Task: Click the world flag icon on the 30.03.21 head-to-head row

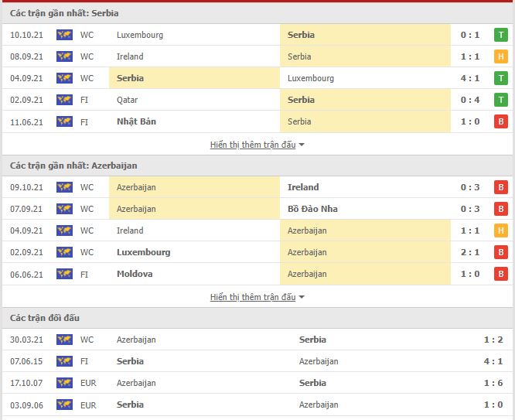Action: pos(64,340)
